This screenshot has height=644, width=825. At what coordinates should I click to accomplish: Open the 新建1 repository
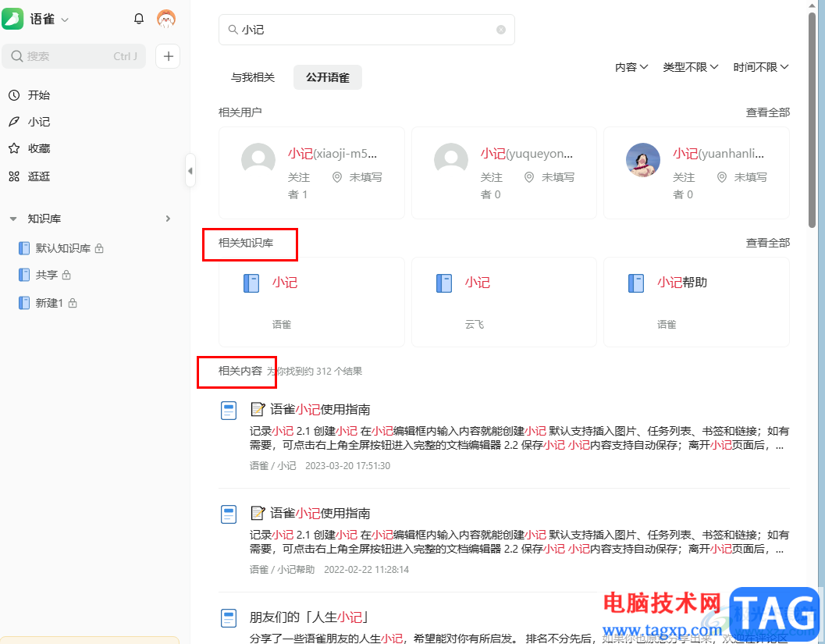tap(49, 303)
